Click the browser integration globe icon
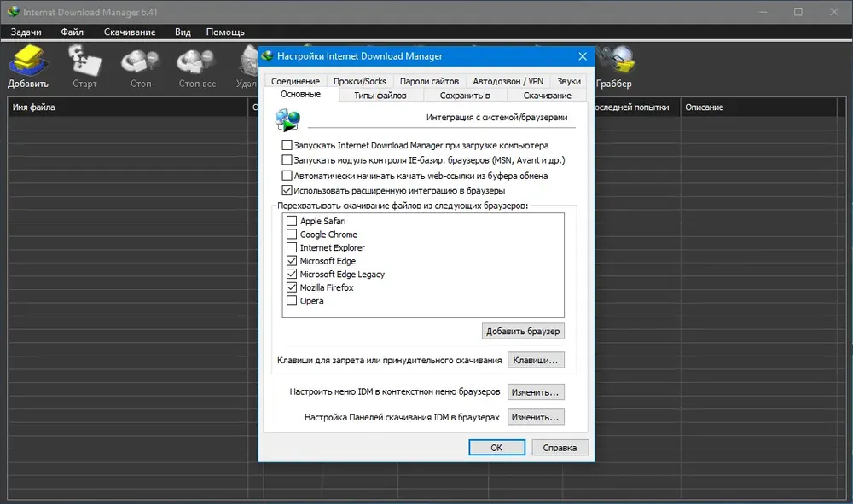Screen dimensions: 853x504 click(x=287, y=119)
